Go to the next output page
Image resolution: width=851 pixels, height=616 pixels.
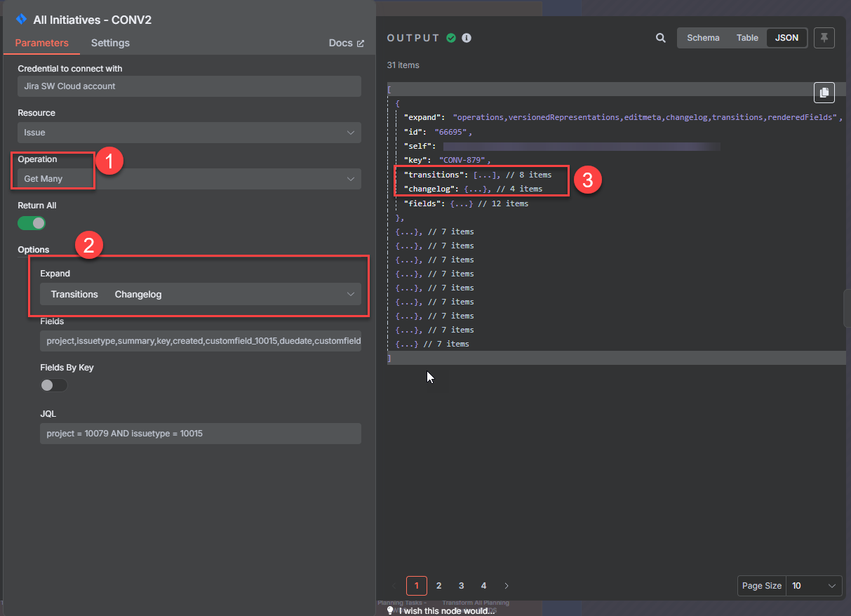click(x=507, y=586)
